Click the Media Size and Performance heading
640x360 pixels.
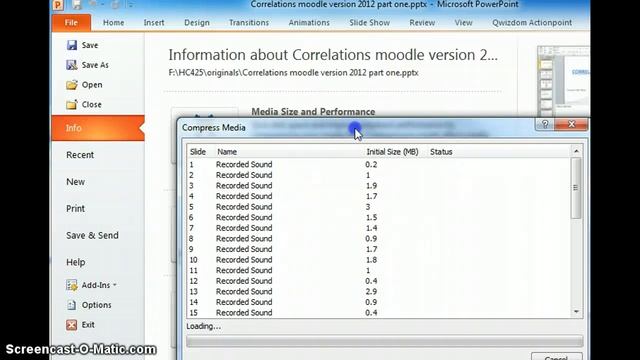tap(313, 112)
